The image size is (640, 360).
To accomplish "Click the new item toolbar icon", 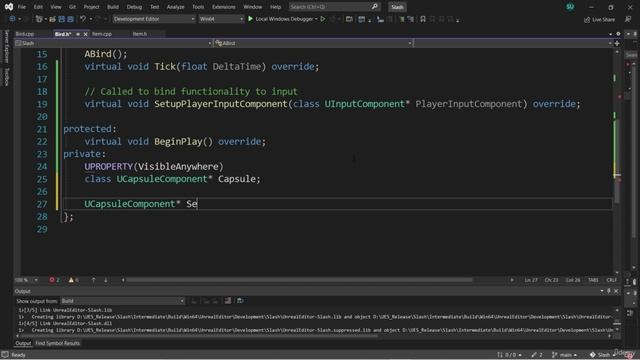I will pos(39,19).
